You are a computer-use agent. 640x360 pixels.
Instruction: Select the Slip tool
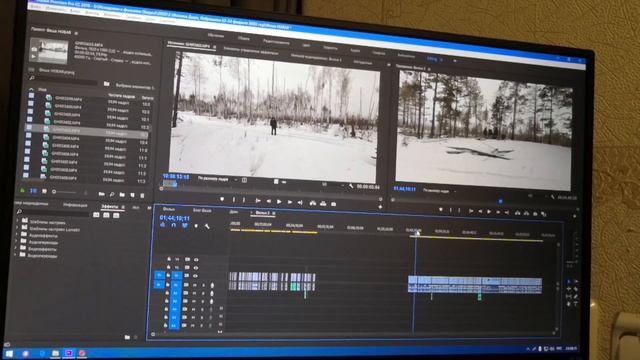[x=569, y=296]
